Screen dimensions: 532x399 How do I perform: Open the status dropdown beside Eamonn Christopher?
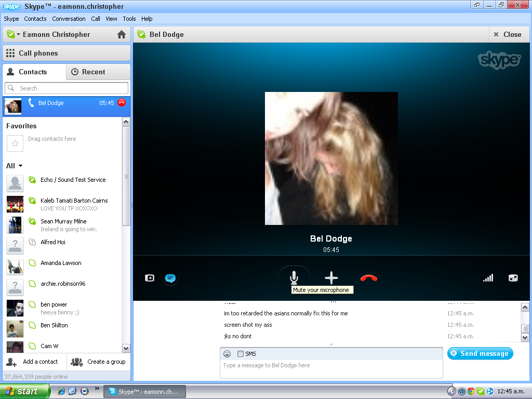[18, 34]
